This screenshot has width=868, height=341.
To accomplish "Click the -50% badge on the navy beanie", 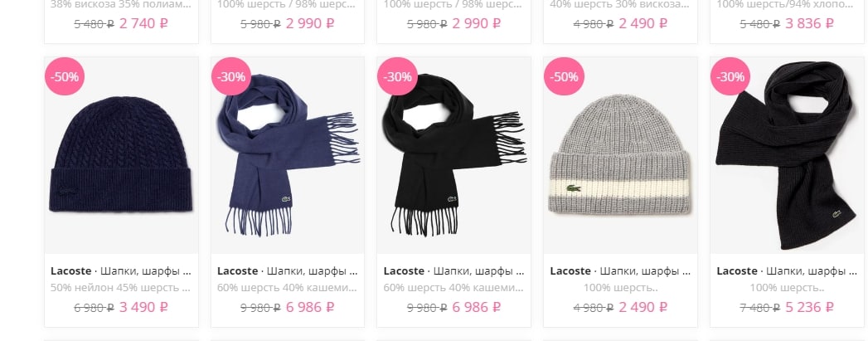I will click(x=65, y=76).
